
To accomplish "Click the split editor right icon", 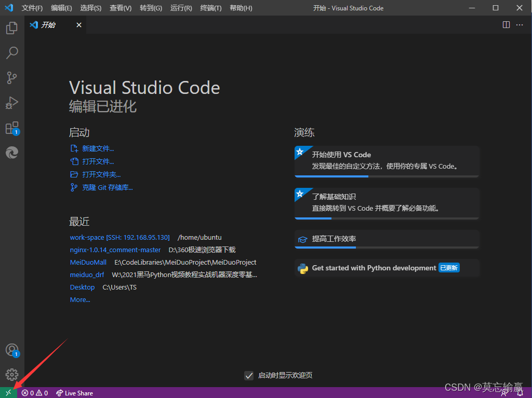I will pyautogui.click(x=506, y=25).
